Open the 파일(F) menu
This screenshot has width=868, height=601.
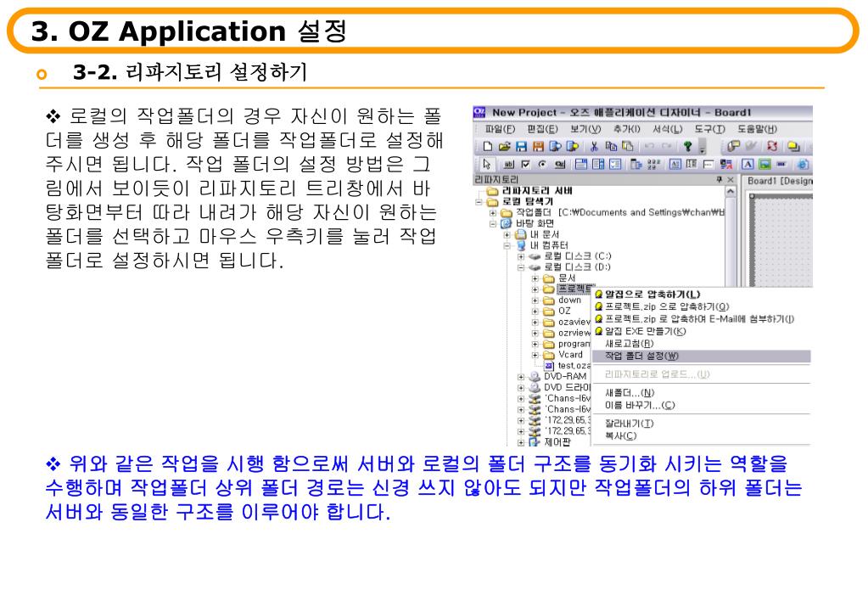pos(499,128)
